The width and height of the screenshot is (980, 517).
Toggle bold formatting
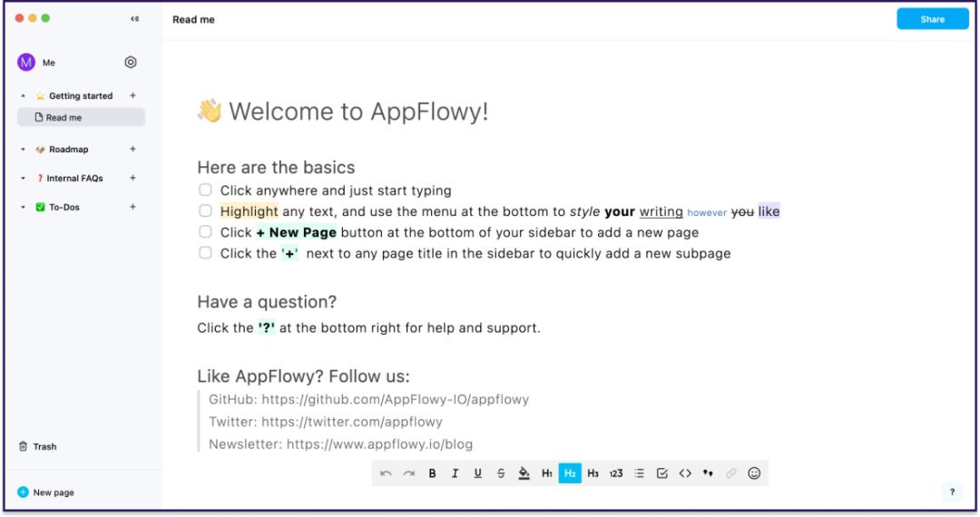(x=432, y=473)
